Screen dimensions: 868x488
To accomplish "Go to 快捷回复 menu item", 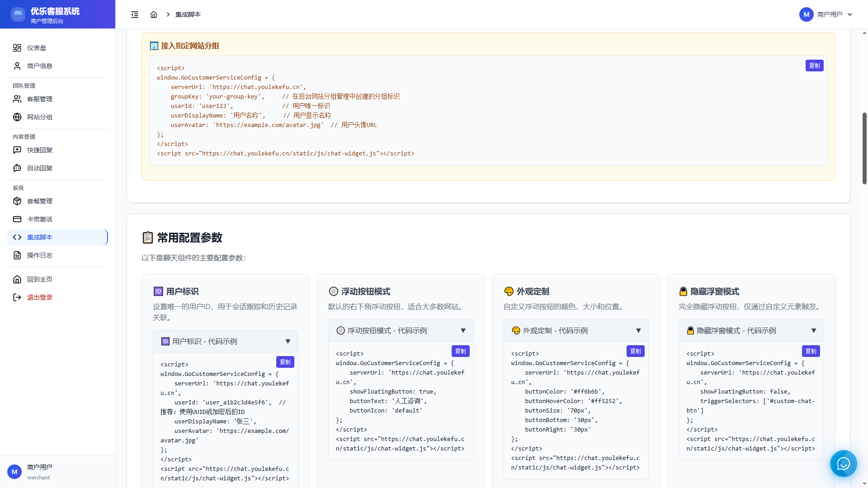I will (40, 150).
